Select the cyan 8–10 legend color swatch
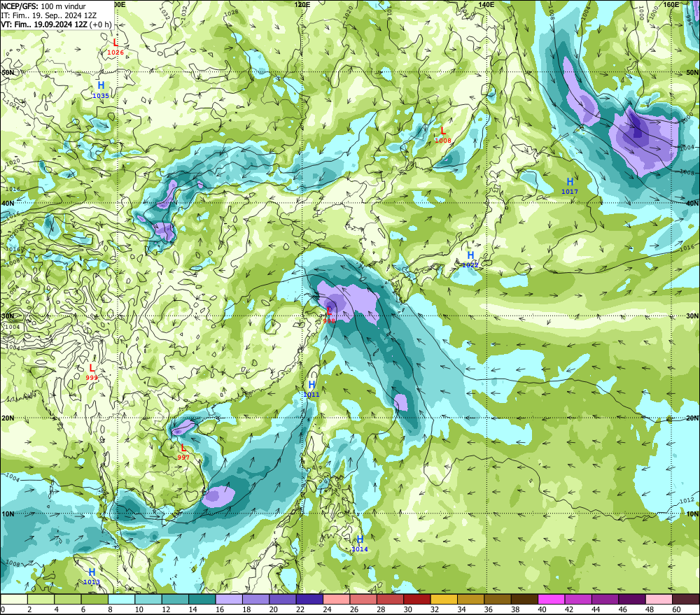This screenshot has width=700, height=615. click(121, 599)
